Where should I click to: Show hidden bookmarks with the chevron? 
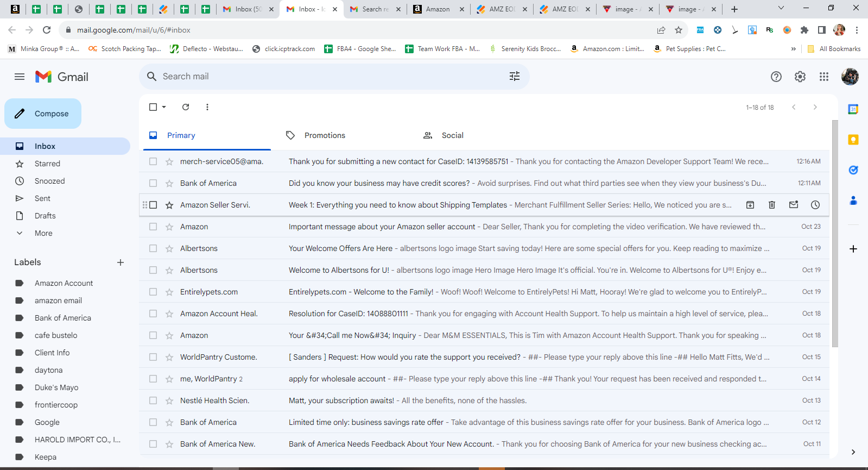point(794,49)
